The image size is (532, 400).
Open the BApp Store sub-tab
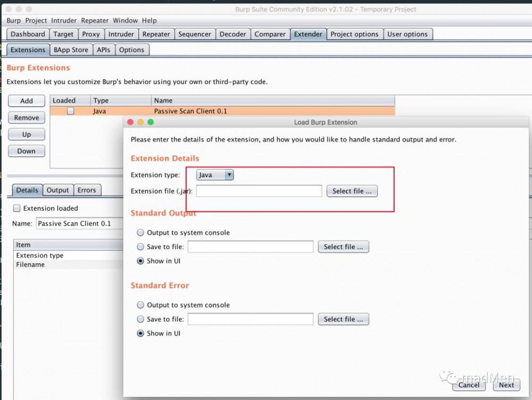pyautogui.click(x=71, y=50)
